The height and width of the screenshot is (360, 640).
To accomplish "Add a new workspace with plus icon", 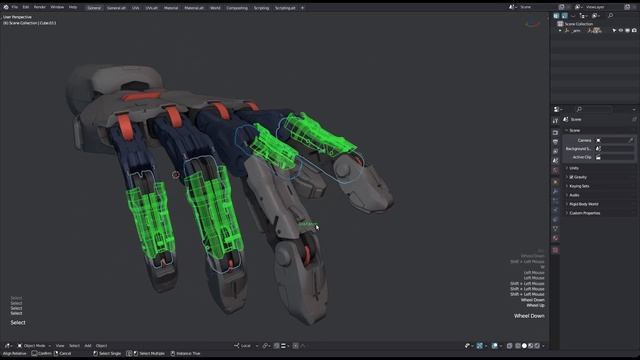I will [x=302, y=8].
